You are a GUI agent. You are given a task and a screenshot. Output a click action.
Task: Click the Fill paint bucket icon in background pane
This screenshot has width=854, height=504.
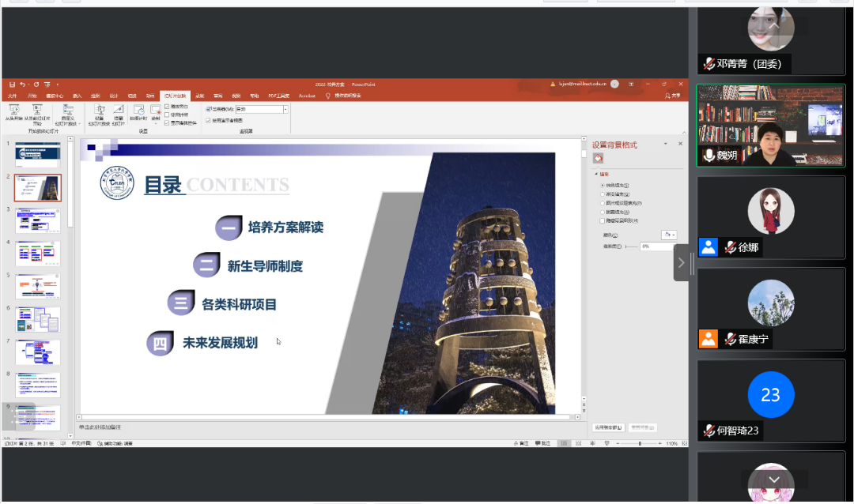point(598,158)
